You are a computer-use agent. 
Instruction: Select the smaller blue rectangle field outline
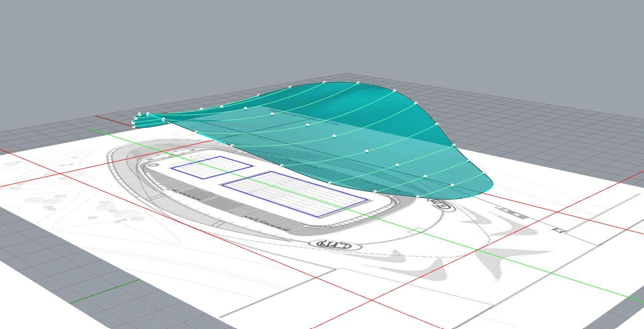click(x=211, y=167)
